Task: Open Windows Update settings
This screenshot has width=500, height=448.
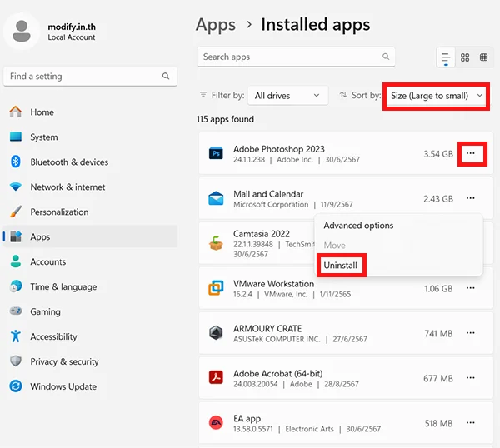Action: tap(90, 386)
